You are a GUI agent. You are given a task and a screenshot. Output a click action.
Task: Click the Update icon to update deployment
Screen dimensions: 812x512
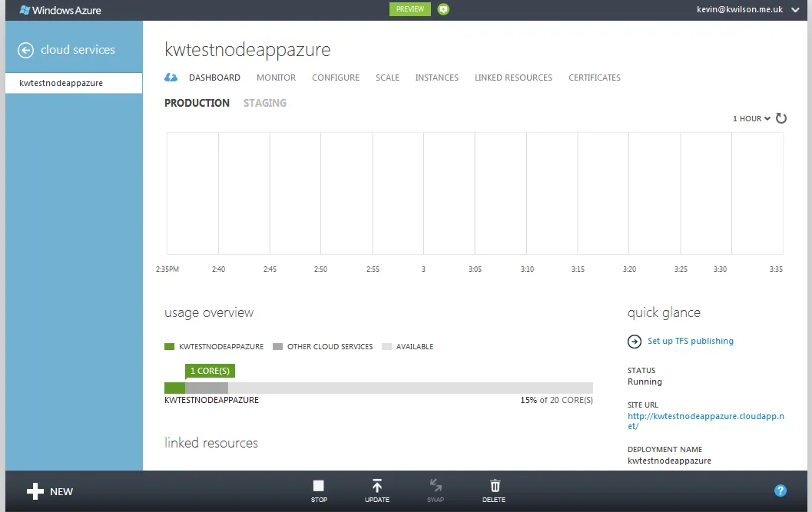click(x=376, y=485)
